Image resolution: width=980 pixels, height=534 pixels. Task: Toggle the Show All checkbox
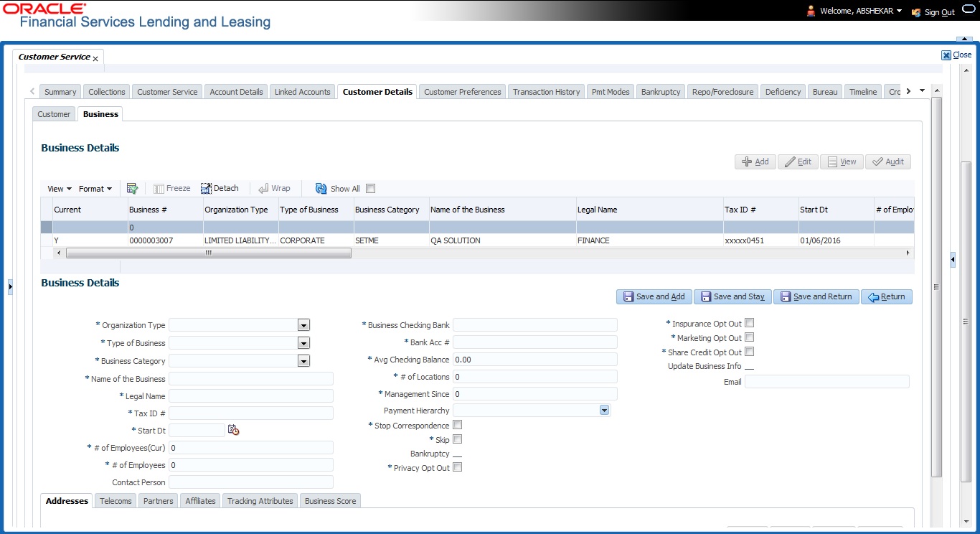371,189
